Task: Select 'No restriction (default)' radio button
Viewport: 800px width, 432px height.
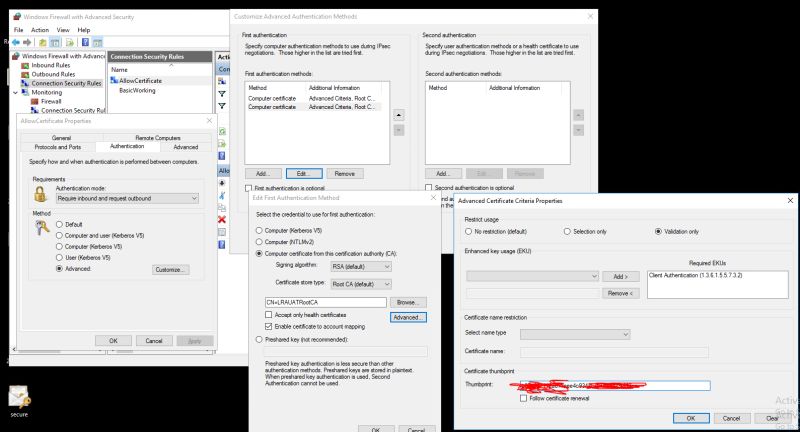Action: 468,232
